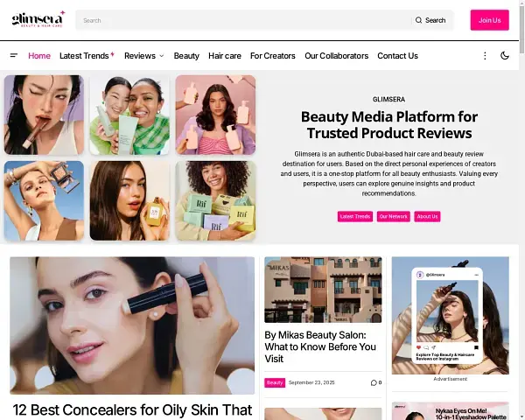
Task: Click the comment bubble icon on Mikas article
Action: pyautogui.click(x=374, y=382)
